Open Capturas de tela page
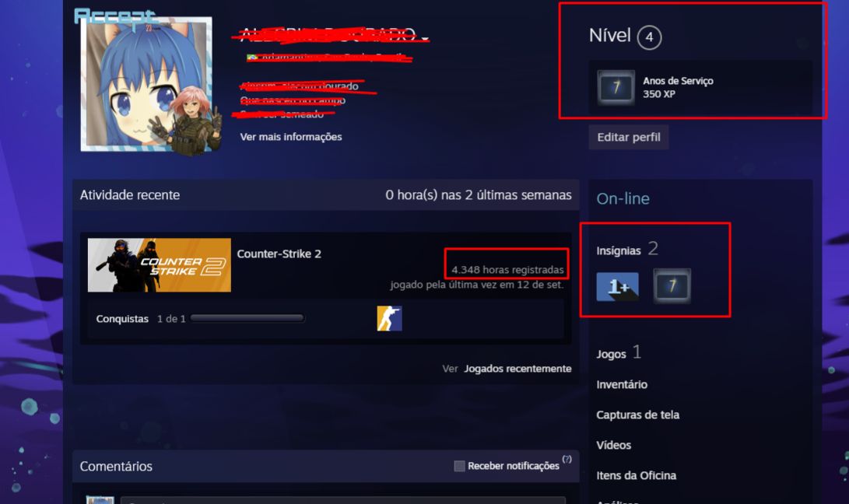 pos(637,415)
